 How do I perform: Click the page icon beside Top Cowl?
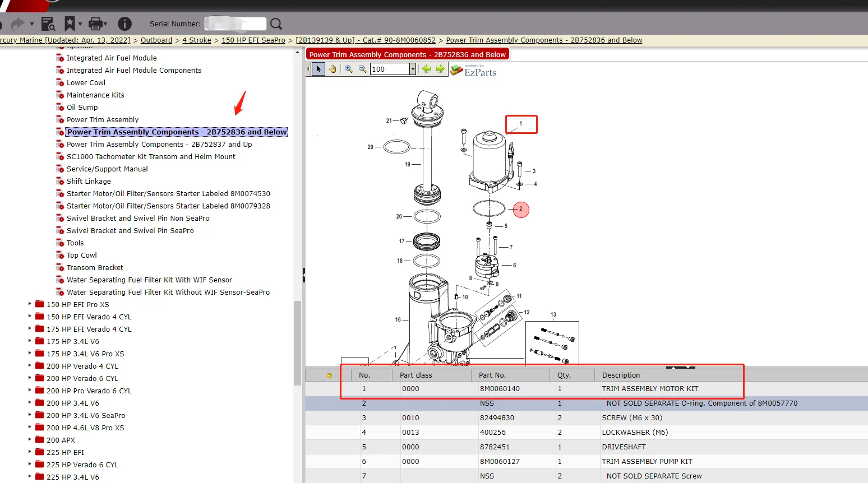(60, 255)
